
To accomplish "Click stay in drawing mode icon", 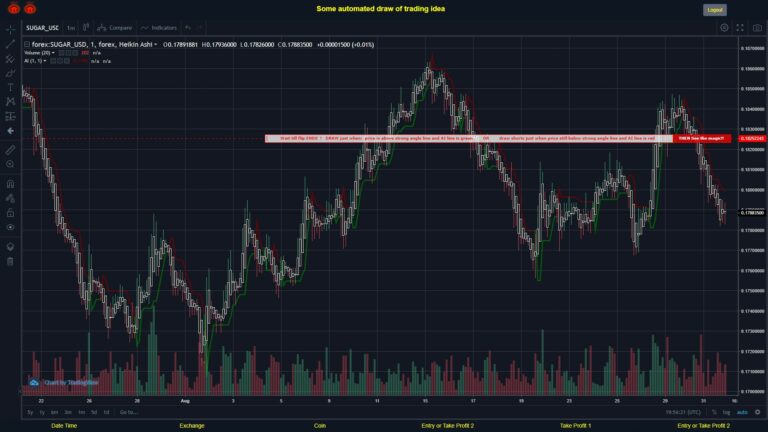I will [10, 198].
